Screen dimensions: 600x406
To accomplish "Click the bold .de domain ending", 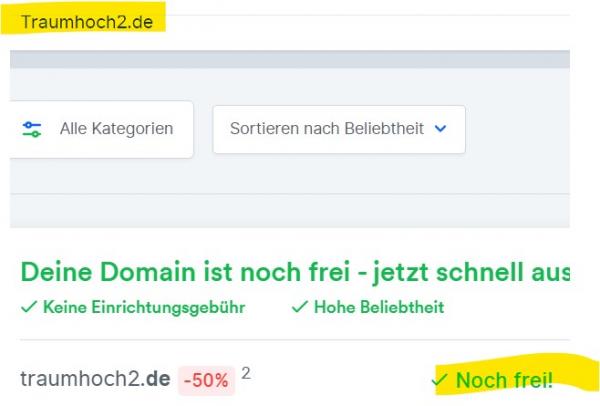I will pyautogui.click(x=155, y=379).
